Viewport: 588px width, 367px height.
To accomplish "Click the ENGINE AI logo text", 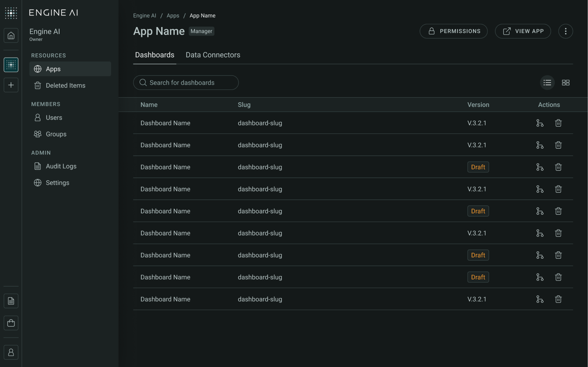I will [x=53, y=13].
